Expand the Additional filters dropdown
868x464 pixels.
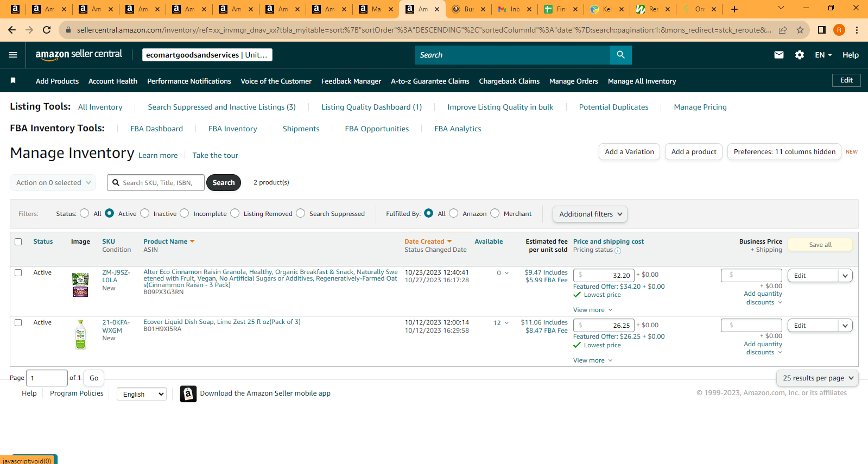click(x=590, y=214)
